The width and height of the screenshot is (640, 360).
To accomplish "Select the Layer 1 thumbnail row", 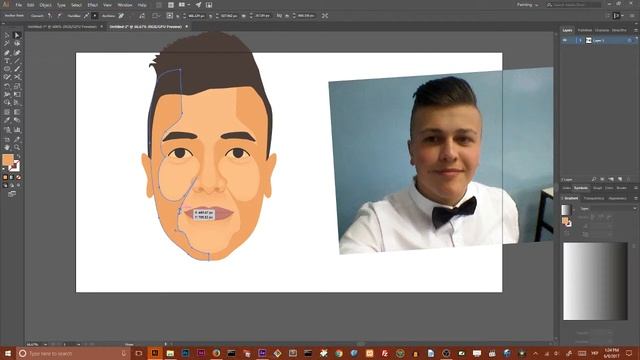I will (598, 40).
